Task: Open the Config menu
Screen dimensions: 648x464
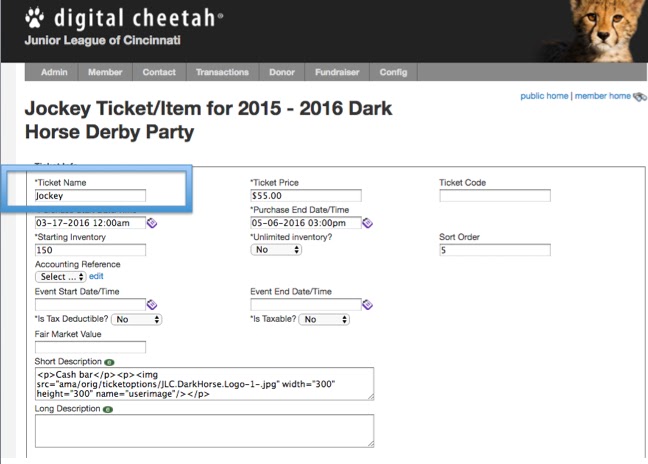Action: click(393, 72)
